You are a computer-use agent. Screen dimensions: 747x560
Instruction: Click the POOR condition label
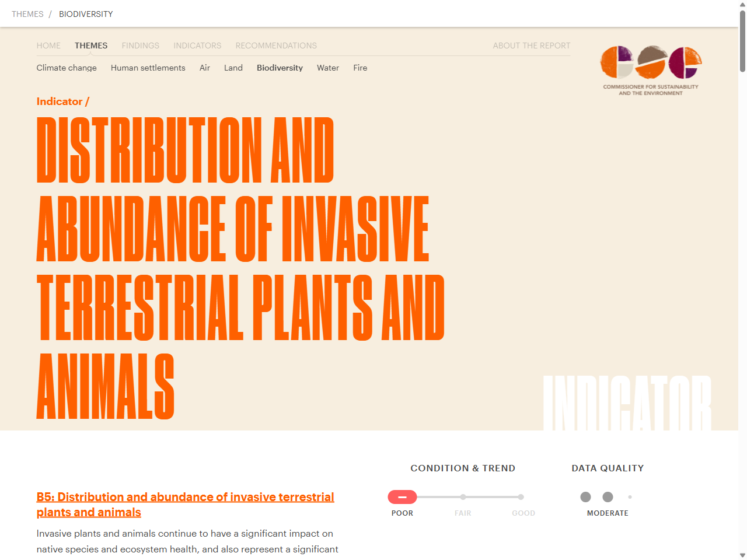[x=402, y=513]
